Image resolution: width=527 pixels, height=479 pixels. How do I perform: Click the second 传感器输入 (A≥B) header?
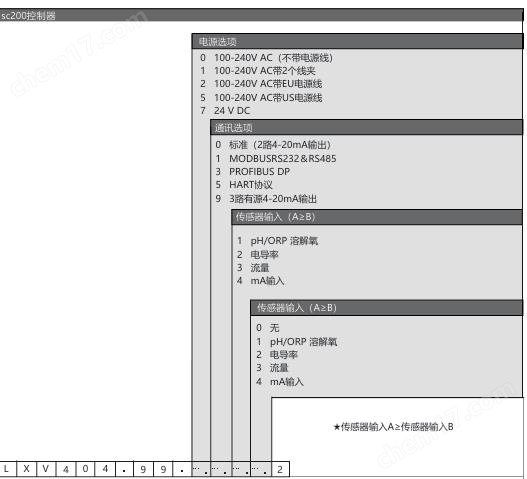[x=387, y=308]
